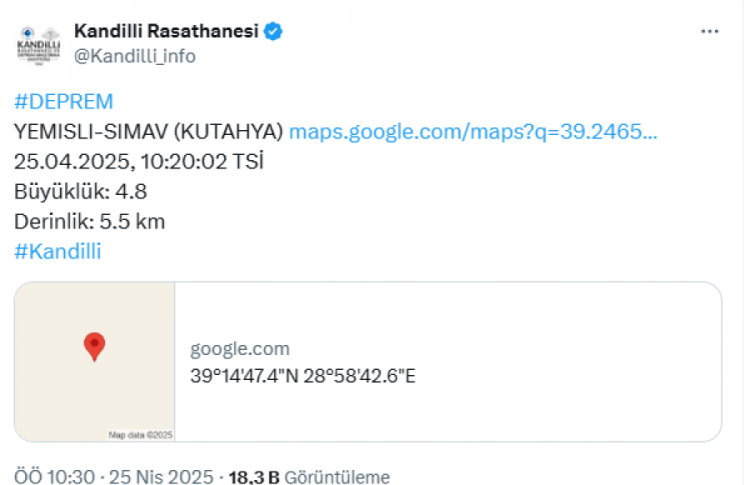This screenshot has height=485, width=750.
Task: Follow the maps.google.com link in the tweet
Action: [473, 132]
